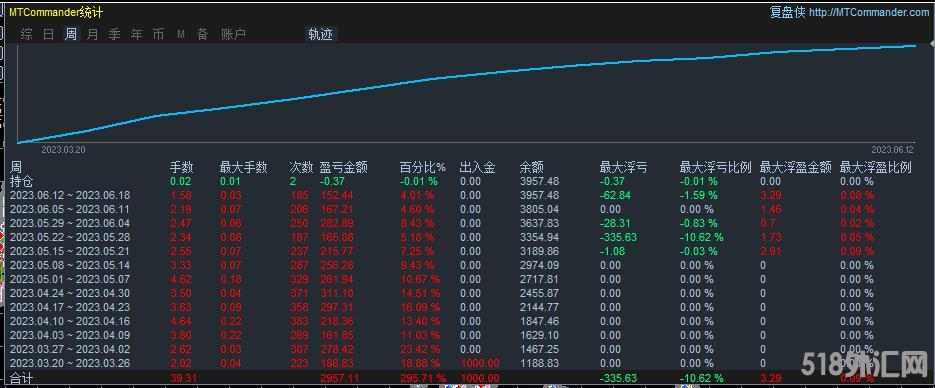Click the chart's 2023.06.12 end date label
The image size is (935, 388).
892,150
